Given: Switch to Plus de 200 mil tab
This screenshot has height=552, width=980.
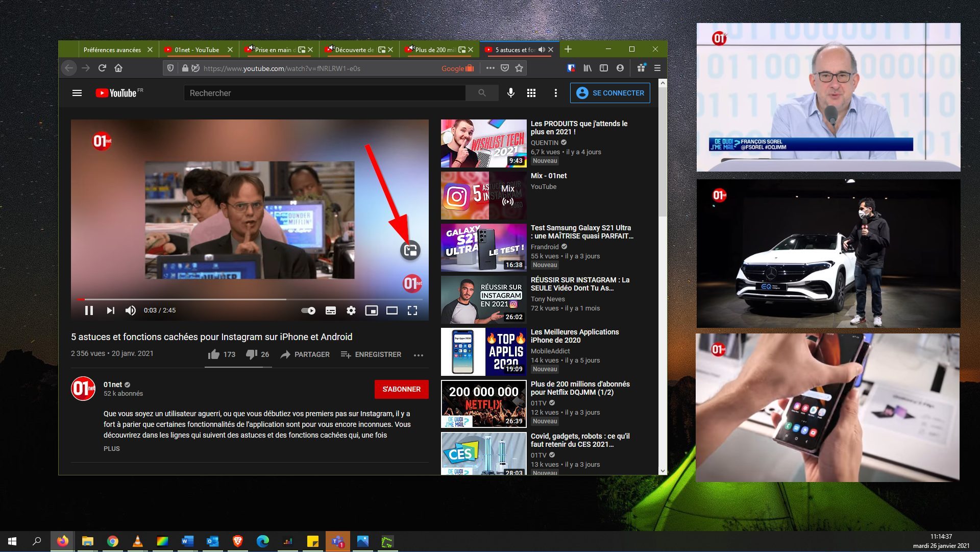Looking at the screenshot, I should pos(435,50).
